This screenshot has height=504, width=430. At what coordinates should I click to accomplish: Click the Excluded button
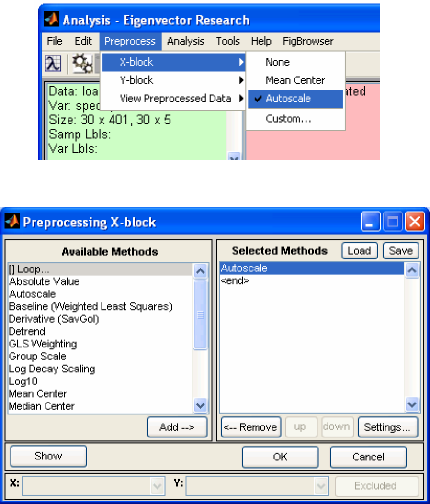[377, 486]
